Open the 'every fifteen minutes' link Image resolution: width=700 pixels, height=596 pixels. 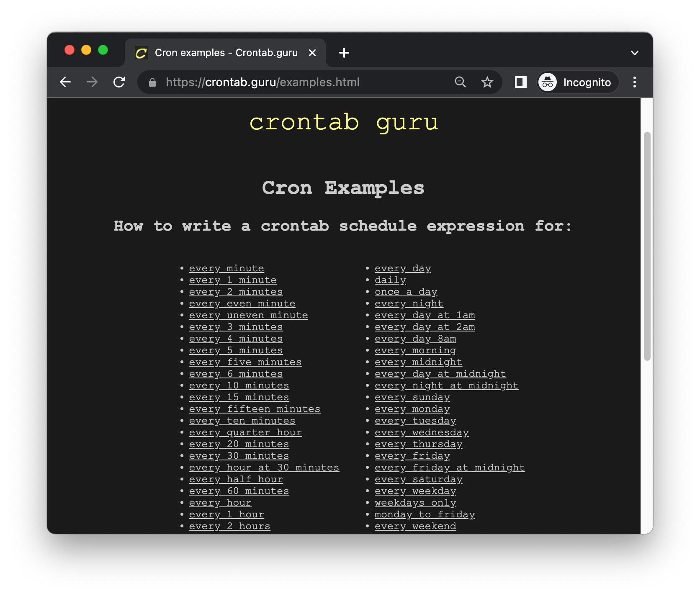click(x=255, y=409)
